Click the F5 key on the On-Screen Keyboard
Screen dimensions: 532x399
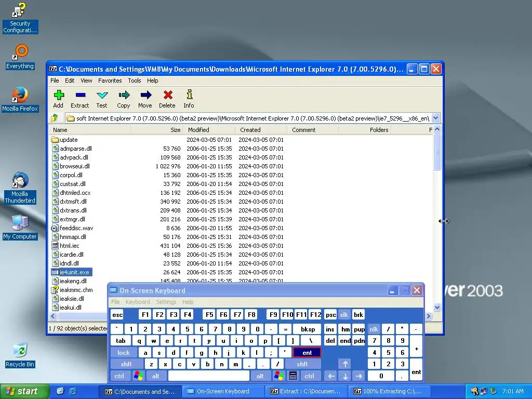click(209, 315)
